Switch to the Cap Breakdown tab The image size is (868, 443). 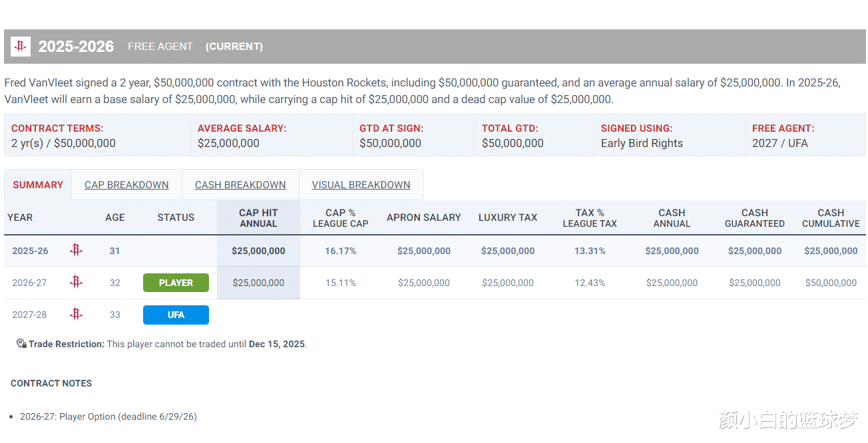coord(126,185)
